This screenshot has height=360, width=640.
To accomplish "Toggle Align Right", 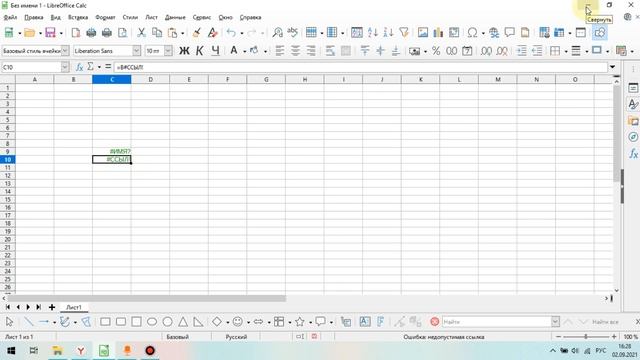I will (x=311, y=51).
